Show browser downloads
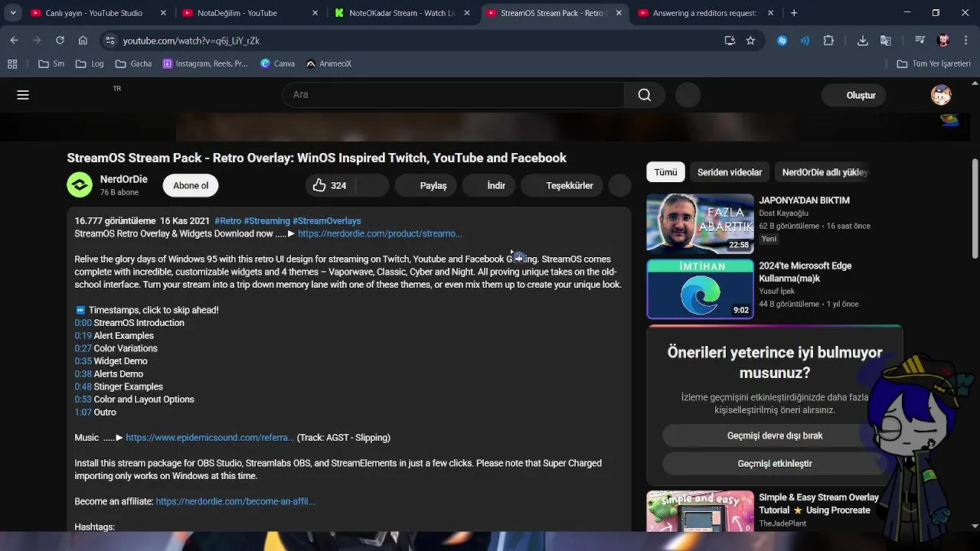980x551 pixels. (863, 41)
